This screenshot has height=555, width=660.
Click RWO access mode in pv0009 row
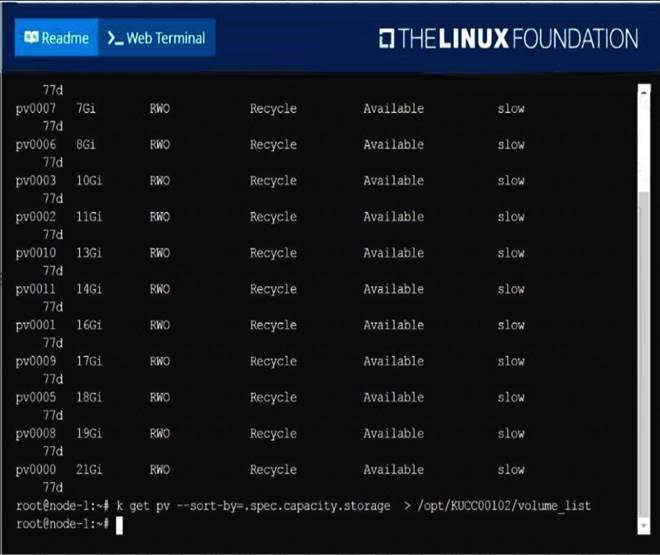click(x=160, y=361)
